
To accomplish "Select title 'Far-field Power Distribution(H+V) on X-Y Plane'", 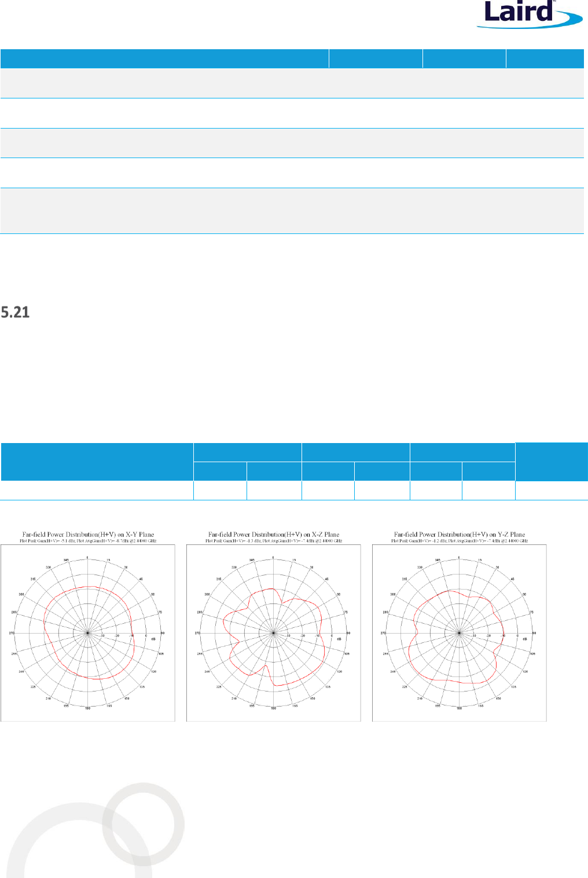I will point(88,535).
